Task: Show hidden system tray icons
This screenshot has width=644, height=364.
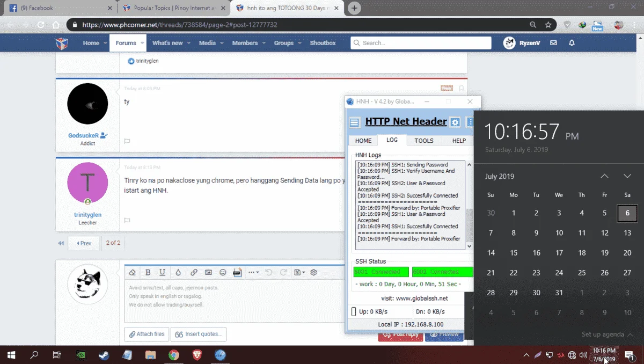Action: (526, 355)
